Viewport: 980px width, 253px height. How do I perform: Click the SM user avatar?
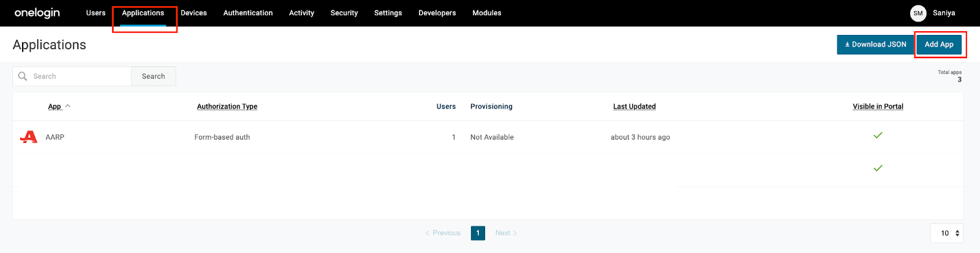click(918, 13)
